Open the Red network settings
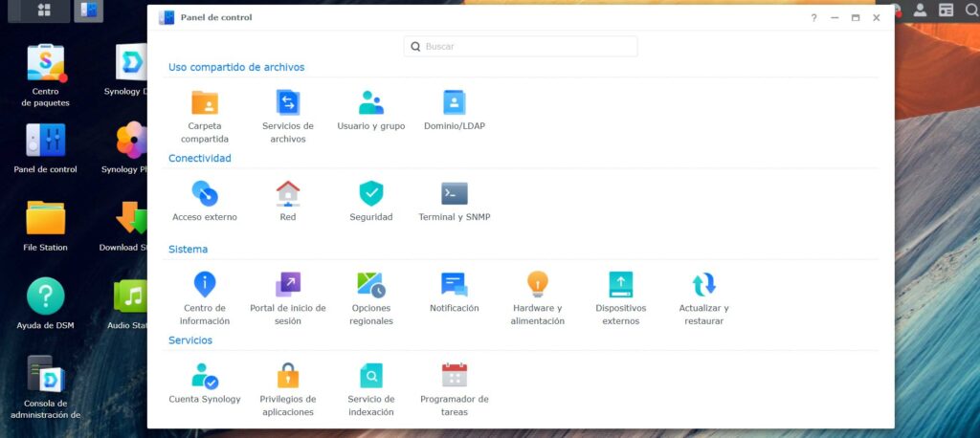Image resolution: width=980 pixels, height=438 pixels. click(x=288, y=201)
